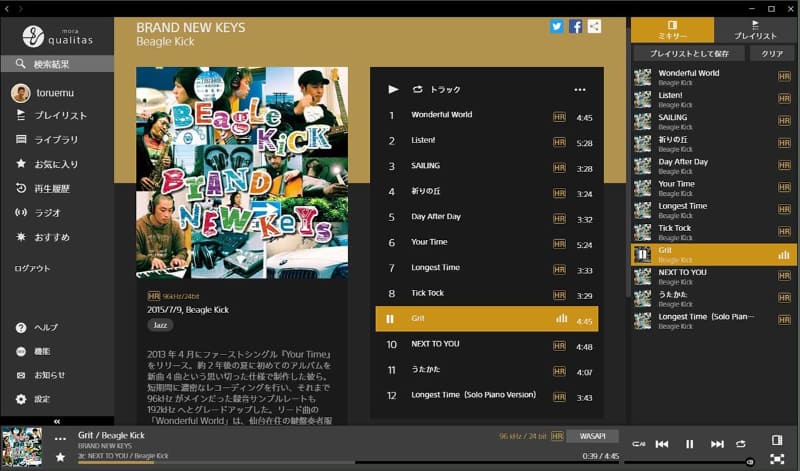
Task: Open Help in the sidebar
Action: pos(37,328)
